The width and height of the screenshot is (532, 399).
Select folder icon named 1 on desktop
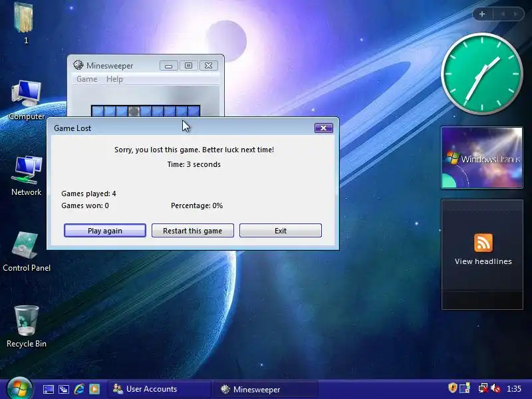click(x=25, y=24)
